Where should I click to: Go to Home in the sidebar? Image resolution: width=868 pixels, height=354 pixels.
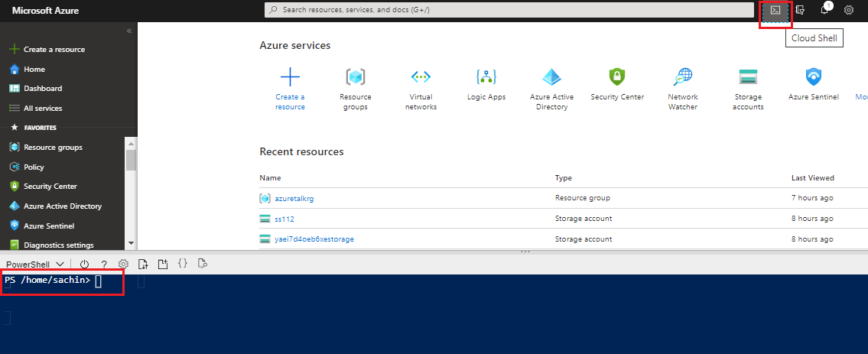pyautogui.click(x=34, y=69)
